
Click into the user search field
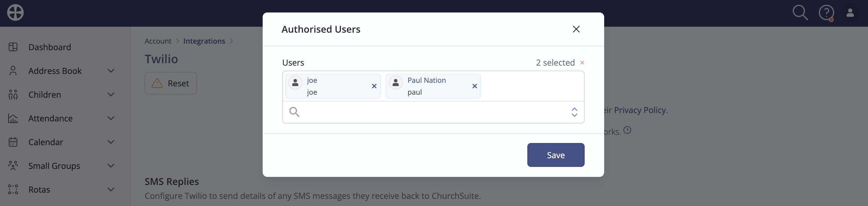click(x=433, y=112)
